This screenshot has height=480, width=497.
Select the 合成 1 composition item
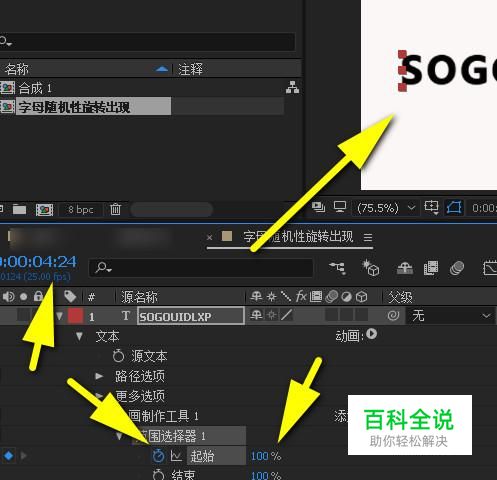(x=35, y=88)
